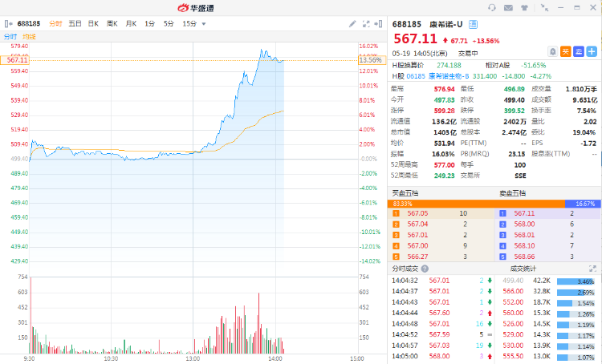This screenshot has width=602, height=364.
Task: Click the blue 卖 sell button
Action: tap(579, 51)
